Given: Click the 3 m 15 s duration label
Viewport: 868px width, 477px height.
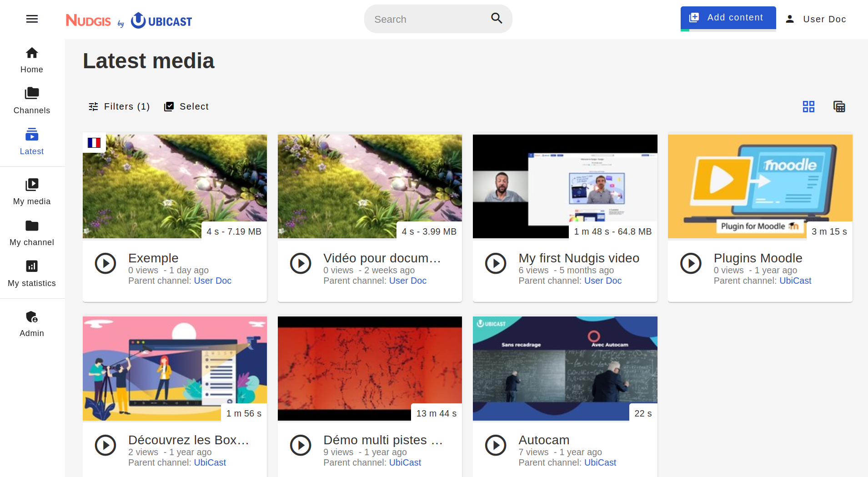Looking at the screenshot, I should point(829,231).
